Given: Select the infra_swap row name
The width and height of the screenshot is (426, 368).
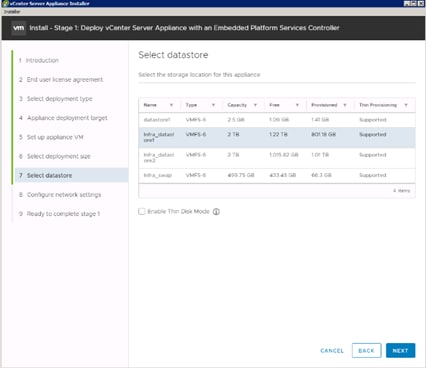Looking at the screenshot, I should click(x=158, y=175).
